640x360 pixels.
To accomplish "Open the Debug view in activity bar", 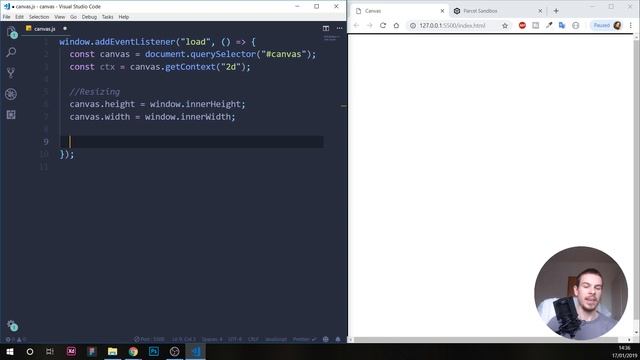I will (11, 94).
